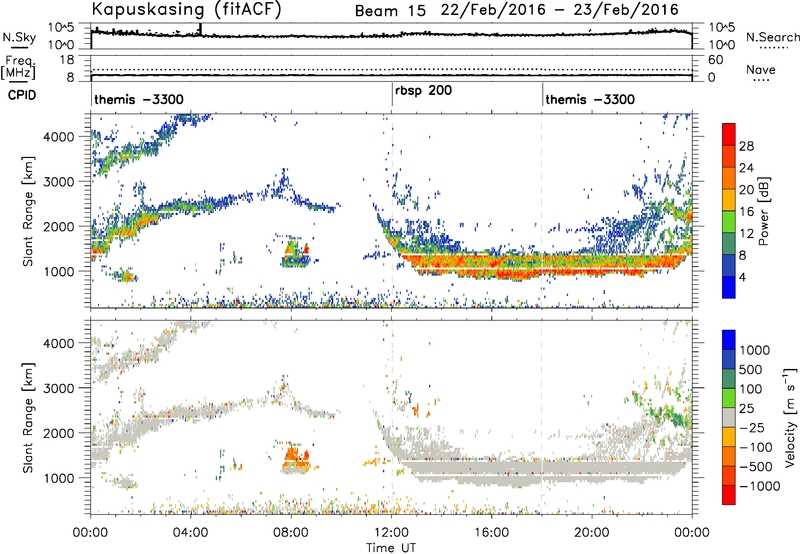
Task: Select the Beam 15 label
Action: click(x=390, y=11)
